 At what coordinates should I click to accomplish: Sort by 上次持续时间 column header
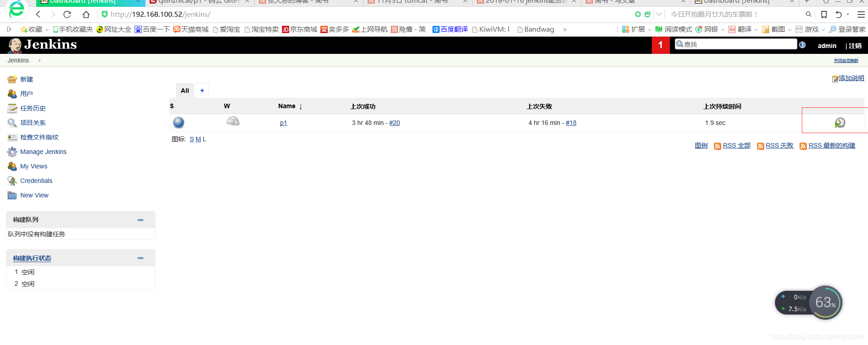tap(723, 106)
